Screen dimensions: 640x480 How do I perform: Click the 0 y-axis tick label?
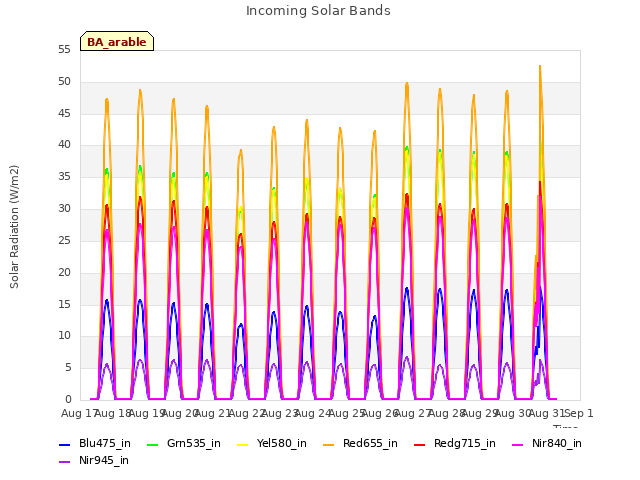68,400
